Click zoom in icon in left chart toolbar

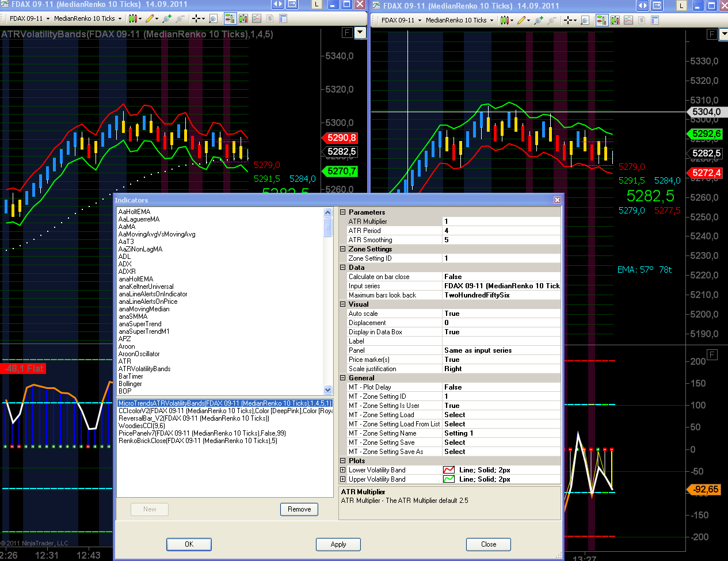tap(167, 18)
